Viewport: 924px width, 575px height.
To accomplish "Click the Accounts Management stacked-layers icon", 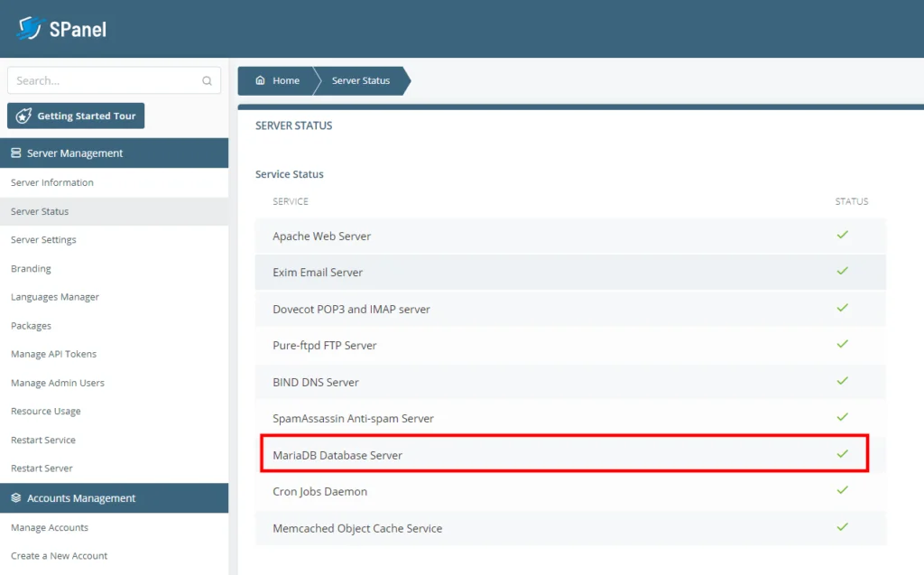I will click(x=17, y=497).
